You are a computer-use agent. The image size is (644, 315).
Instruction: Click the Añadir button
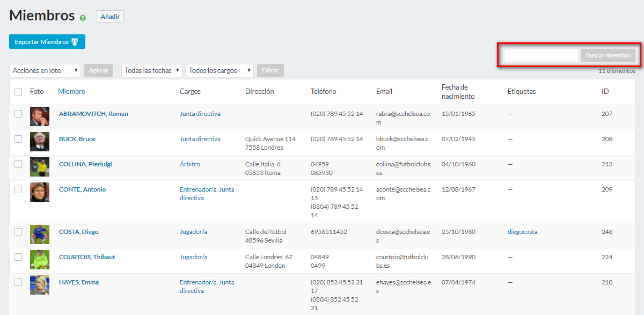pos(110,17)
